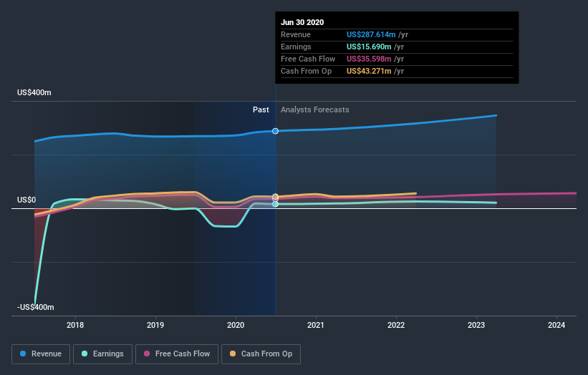Click the US$0 y-axis label

click(26, 200)
